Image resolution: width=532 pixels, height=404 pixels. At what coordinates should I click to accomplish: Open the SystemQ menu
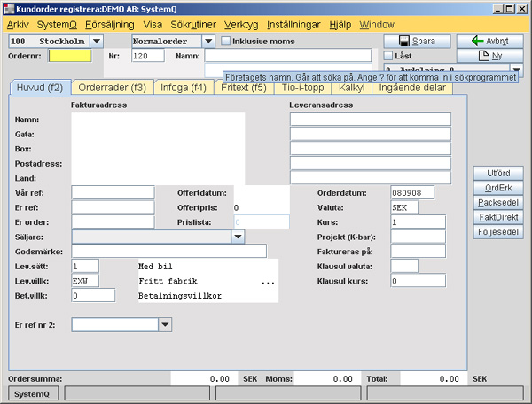(x=57, y=25)
